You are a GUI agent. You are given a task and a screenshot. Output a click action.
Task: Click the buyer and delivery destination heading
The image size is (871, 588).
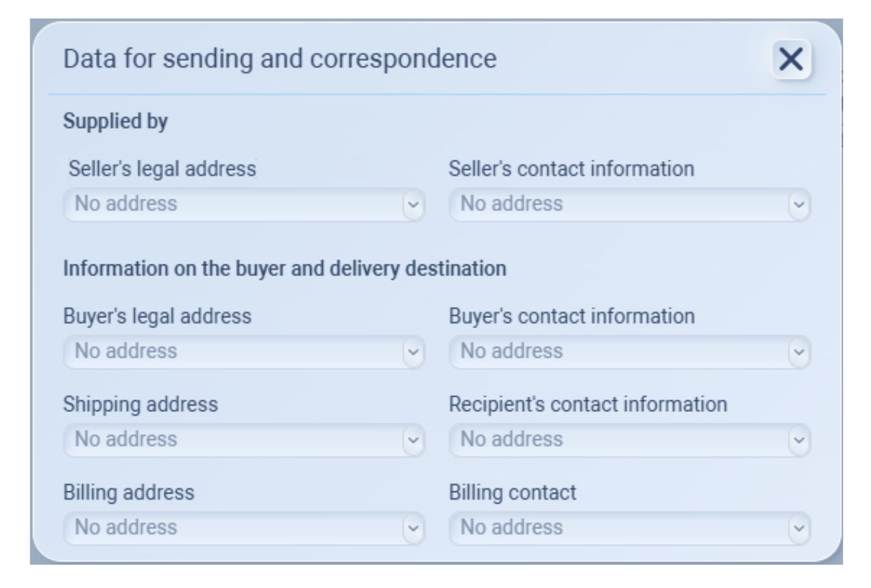(x=284, y=269)
